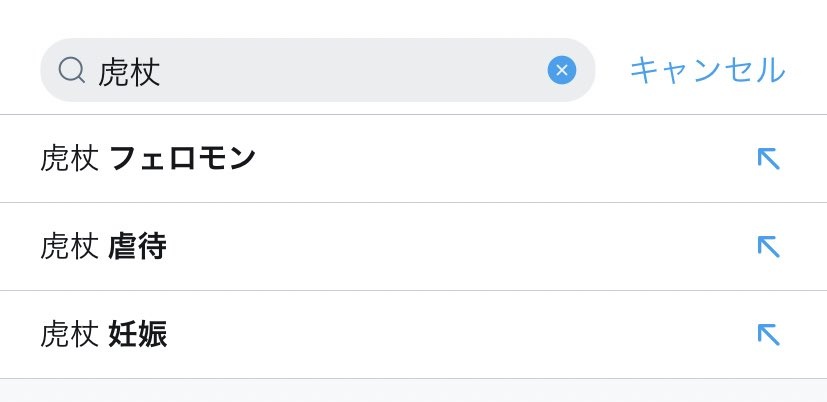Insert the 虐待 suggestion via its arrow icon
The image size is (827, 402).
pos(768,246)
